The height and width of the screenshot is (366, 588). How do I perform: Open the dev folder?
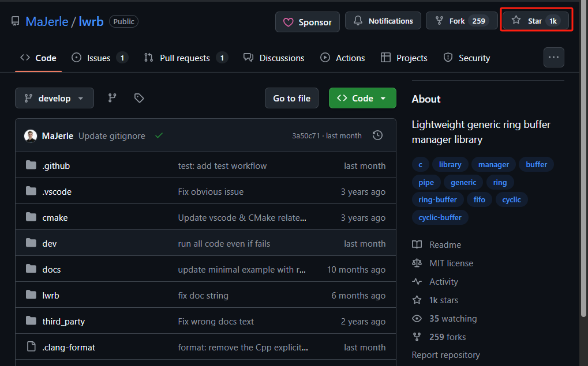pos(50,243)
